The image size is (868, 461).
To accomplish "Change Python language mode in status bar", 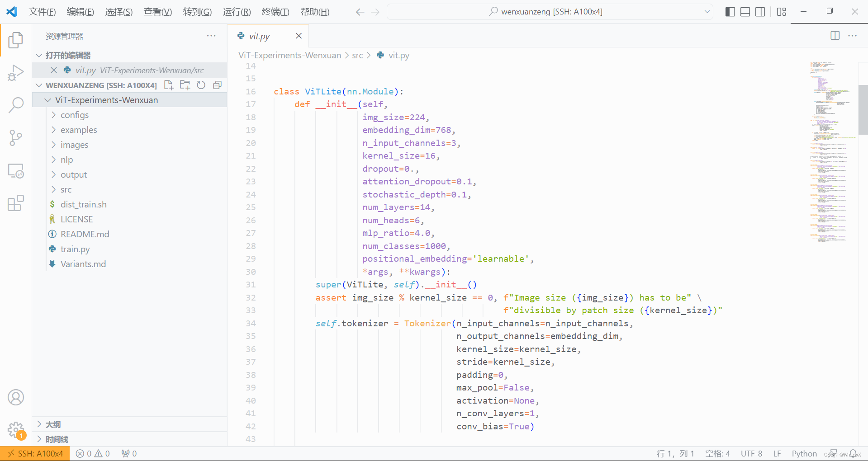I will tap(804, 453).
